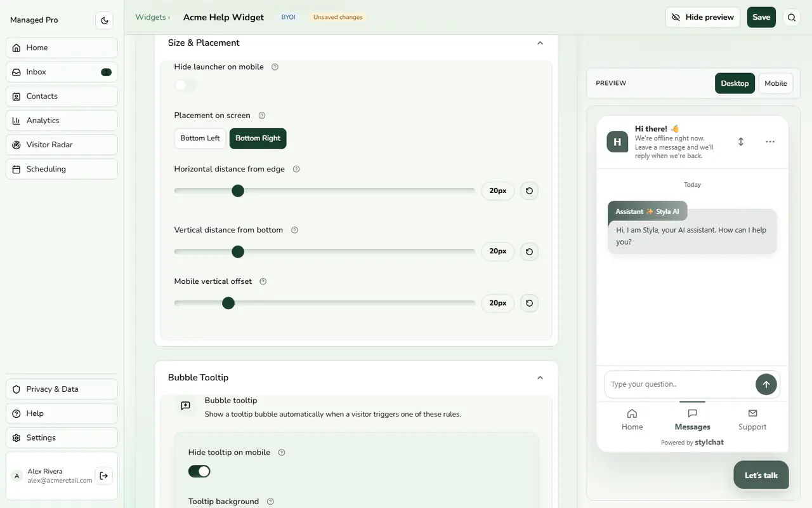Select Bottom Right placement

pos(258,138)
